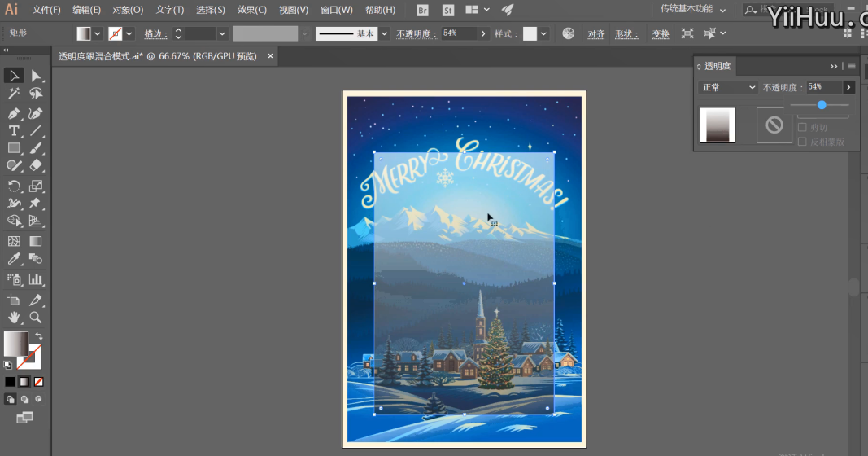The width and height of the screenshot is (868, 456).
Task: Expand control bar opacity slider arrow
Action: coord(483,34)
